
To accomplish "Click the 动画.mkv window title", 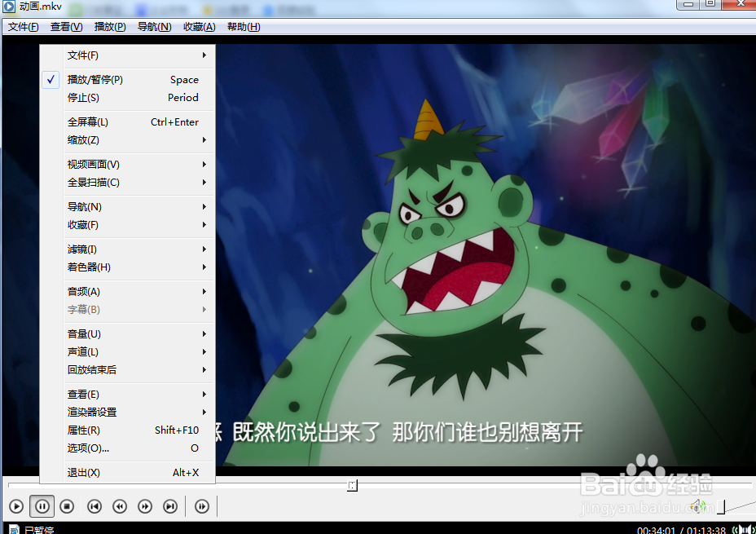I will 41,7.
